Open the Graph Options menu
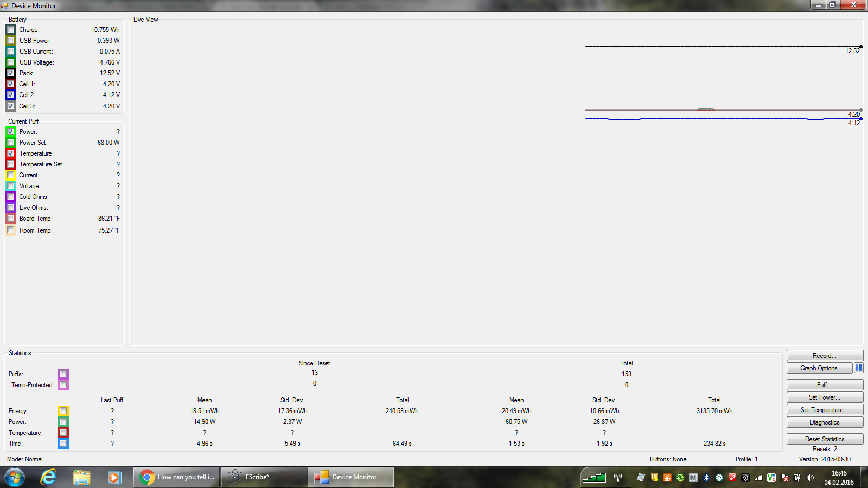Viewport: 868px width, 488px height. coord(819,368)
